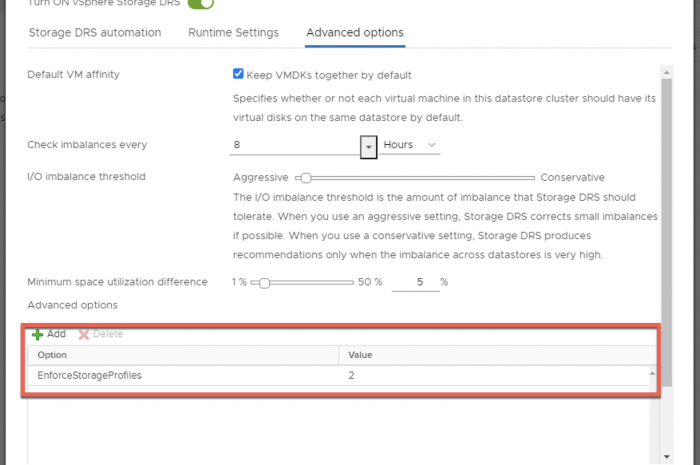Viewport: 700px width, 465px height.
Task: Click the green plus Add icon
Action: click(x=38, y=334)
